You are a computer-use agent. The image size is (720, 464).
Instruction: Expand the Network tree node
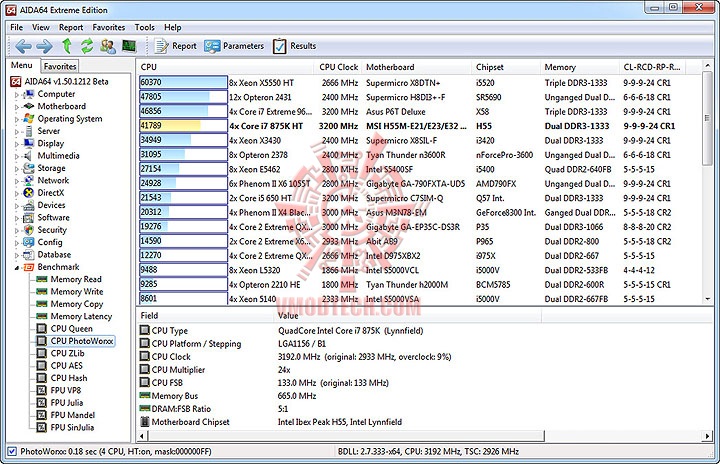17,181
